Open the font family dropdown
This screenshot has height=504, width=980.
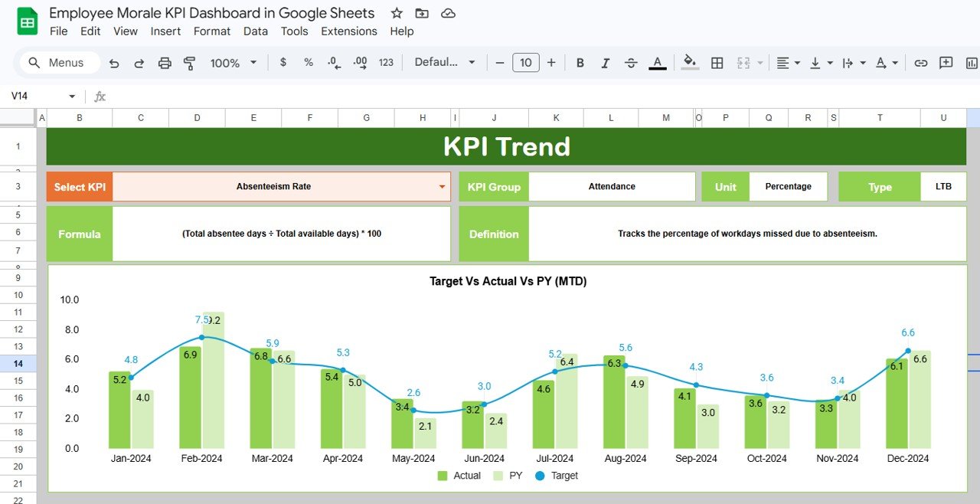(444, 62)
